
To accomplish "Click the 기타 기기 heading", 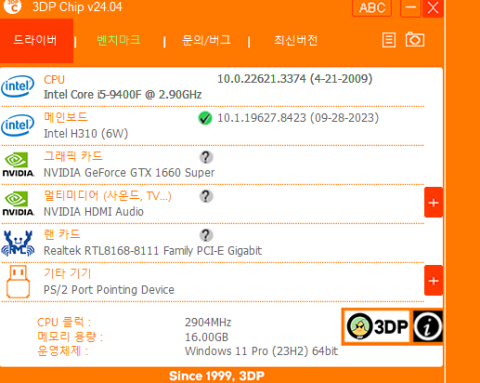I will point(67,273).
